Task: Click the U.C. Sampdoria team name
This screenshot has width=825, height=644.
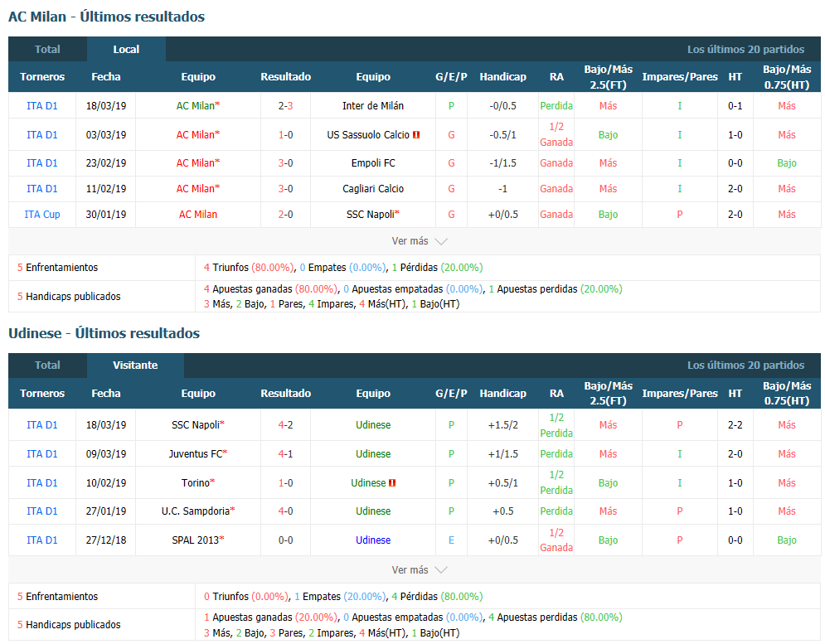Action: (195, 511)
